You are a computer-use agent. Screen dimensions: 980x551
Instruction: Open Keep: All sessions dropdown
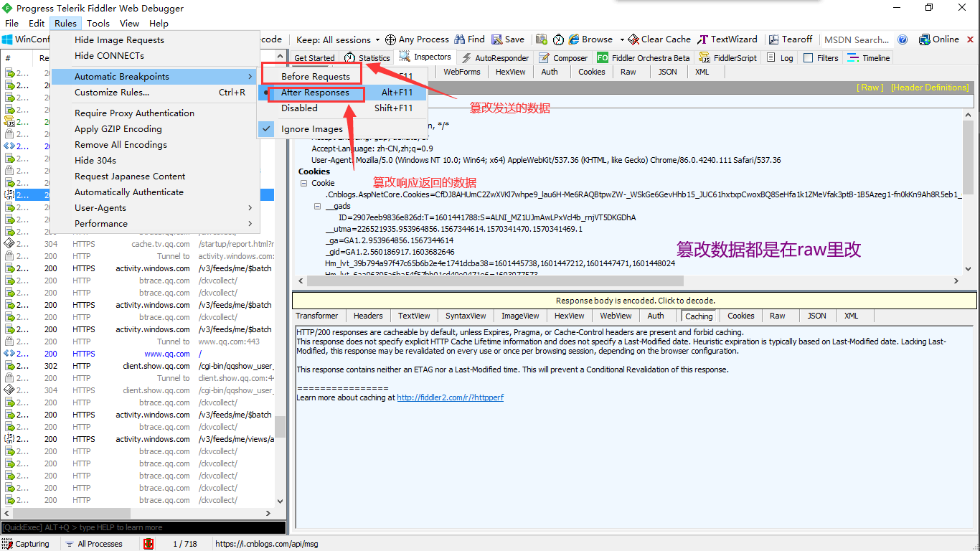[338, 39]
